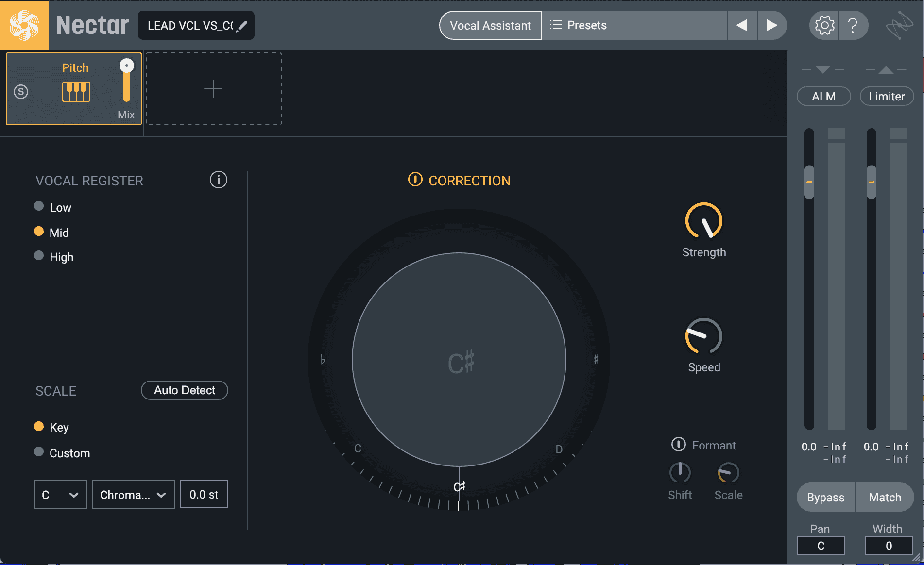Viewport: 924px width, 565px height.
Task: Solo the Pitch module with S icon
Action: coord(21,92)
